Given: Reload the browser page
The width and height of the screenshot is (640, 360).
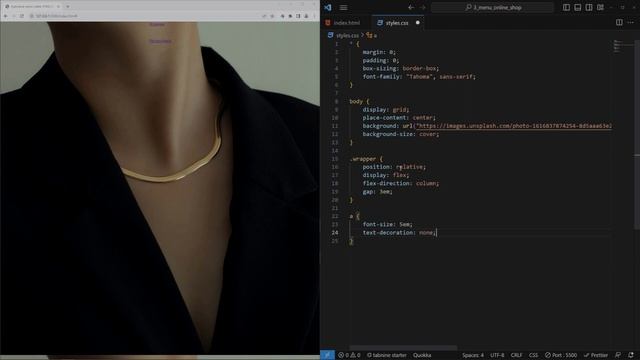Looking at the screenshot, I should click(22, 16).
